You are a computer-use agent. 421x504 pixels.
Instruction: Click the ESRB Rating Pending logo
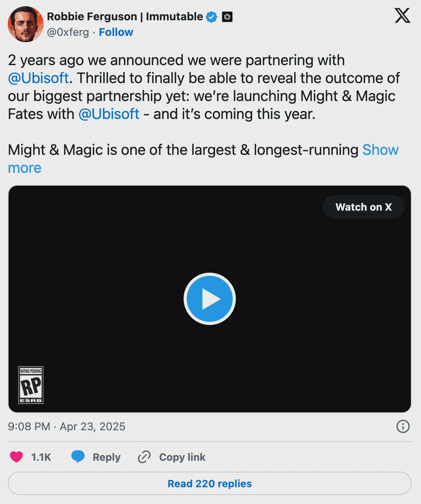tap(31, 385)
